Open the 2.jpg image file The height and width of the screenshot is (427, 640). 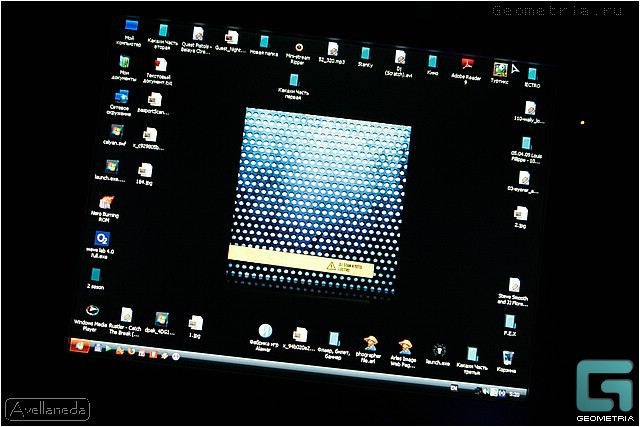point(520,212)
